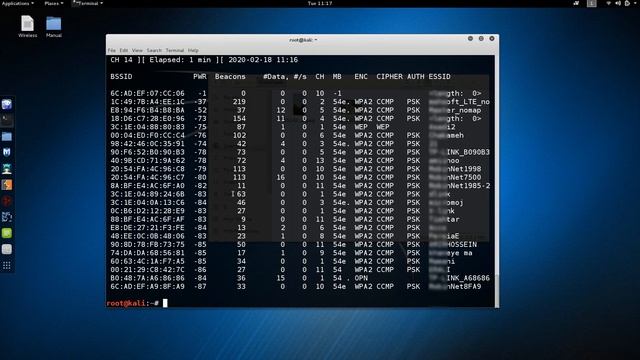The height and width of the screenshot is (360, 640).
Task: Open the light gray app icon in the dock
Action: (7, 249)
